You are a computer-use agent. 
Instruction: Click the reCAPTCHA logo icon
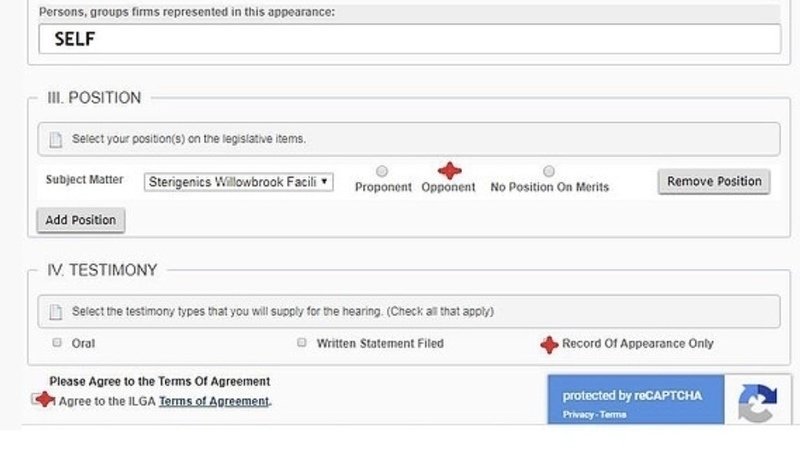[756, 403]
